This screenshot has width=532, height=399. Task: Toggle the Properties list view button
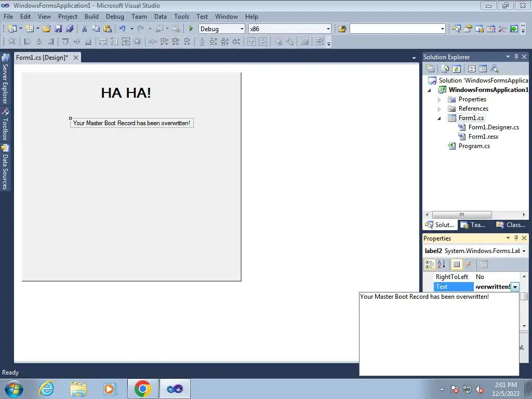pos(457,264)
